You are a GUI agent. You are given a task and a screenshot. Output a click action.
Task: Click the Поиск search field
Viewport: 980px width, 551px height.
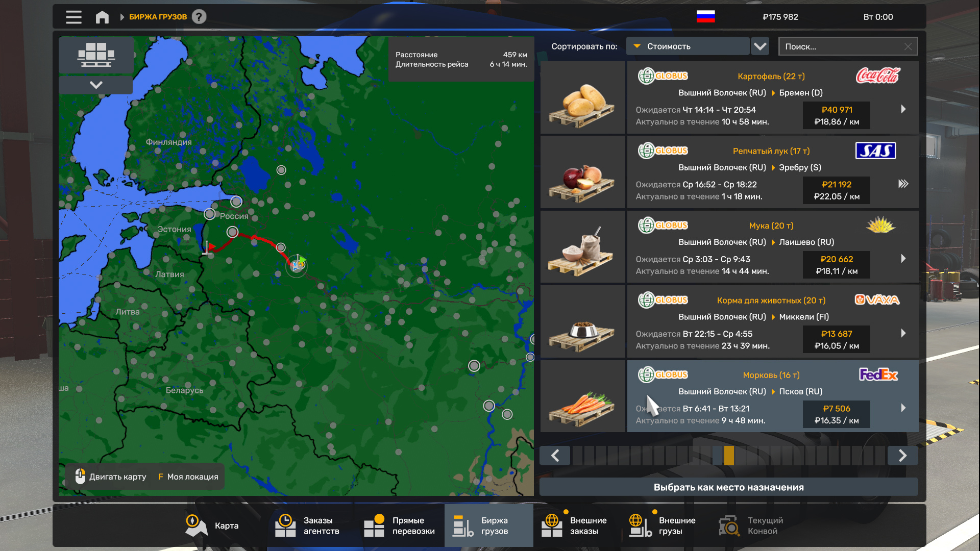(842, 46)
